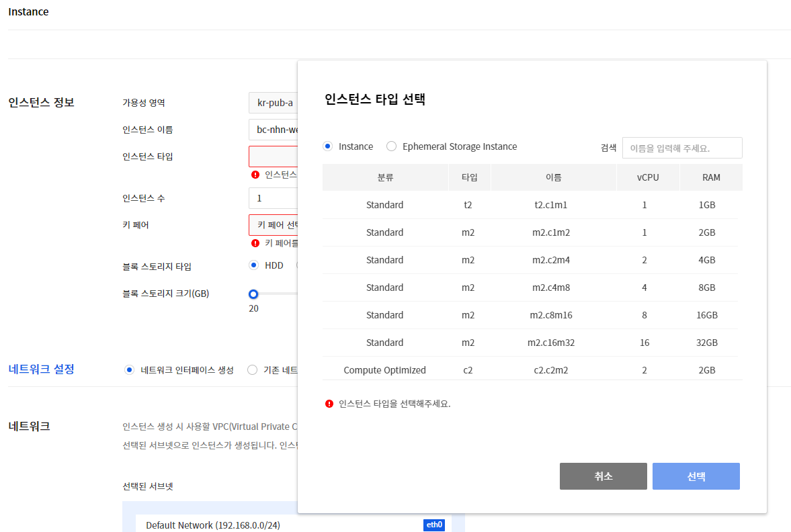Image resolution: width=791 pixels, height=532 pixels.
Task: Click the error icon beside 인스턴스 타입 field
Action: click(255, 173)
